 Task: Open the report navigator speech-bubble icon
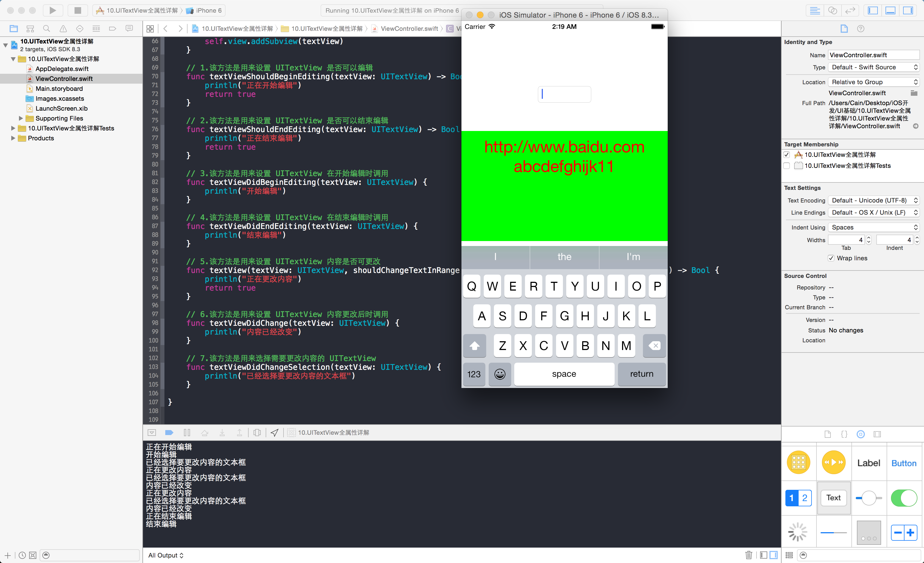coord(129,29)
